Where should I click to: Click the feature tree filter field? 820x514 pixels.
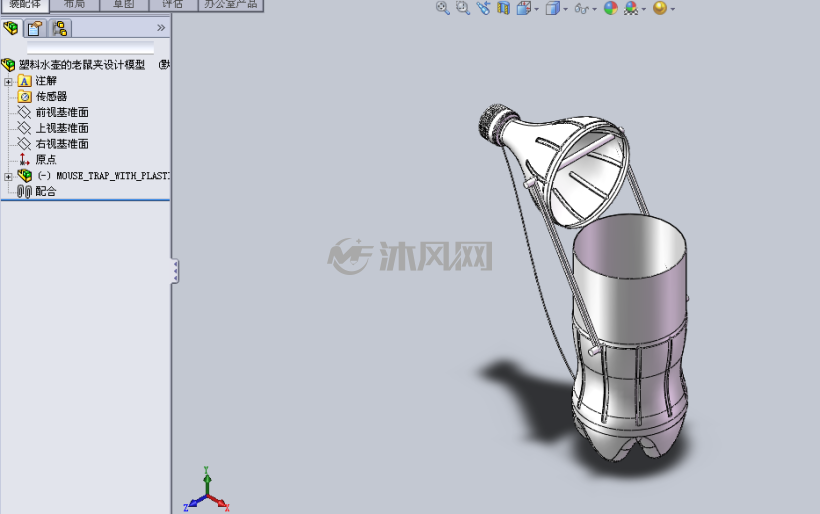90,48
